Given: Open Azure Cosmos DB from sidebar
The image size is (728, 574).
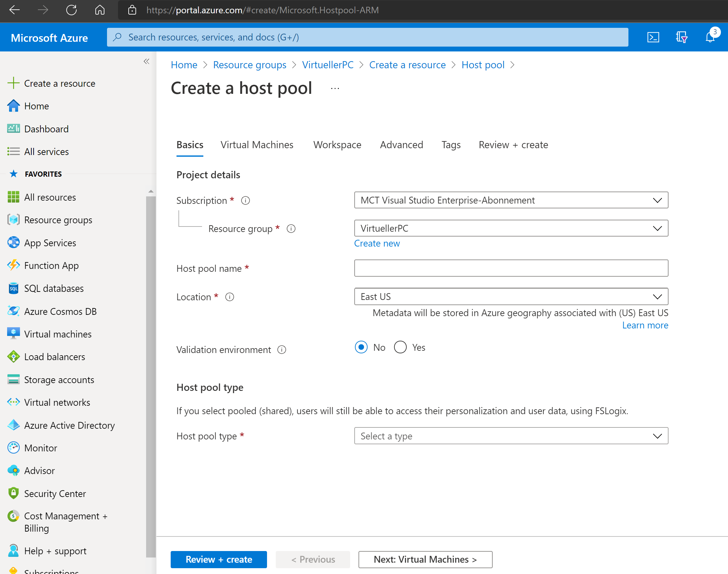Looking at the screenshot, I should pos(60,311).
